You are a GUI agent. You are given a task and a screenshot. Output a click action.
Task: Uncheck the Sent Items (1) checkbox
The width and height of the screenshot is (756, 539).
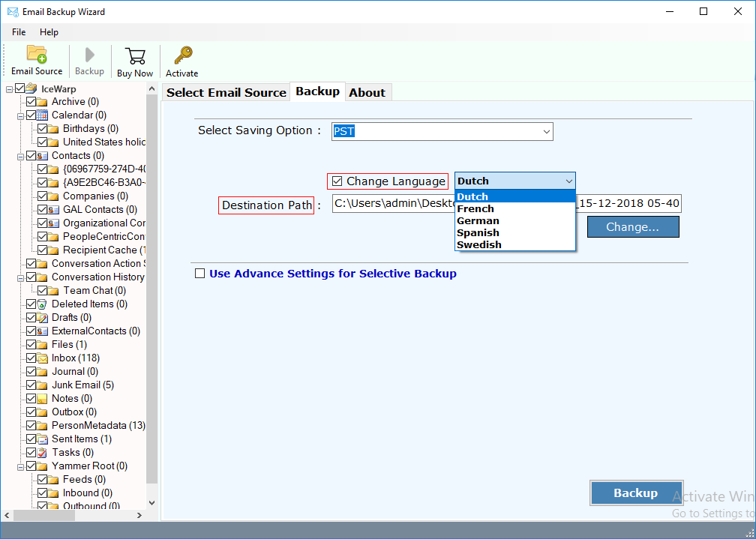(x=31, y=439)
